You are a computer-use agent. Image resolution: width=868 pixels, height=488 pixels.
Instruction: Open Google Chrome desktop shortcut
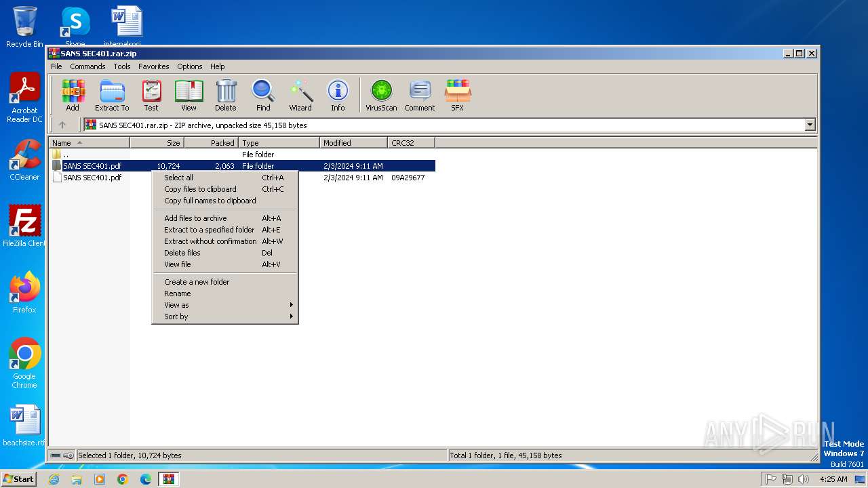[x=24, y=363]
